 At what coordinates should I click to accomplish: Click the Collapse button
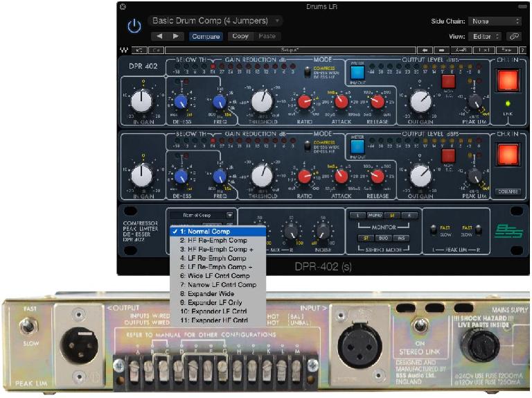(x=508, y=191)
